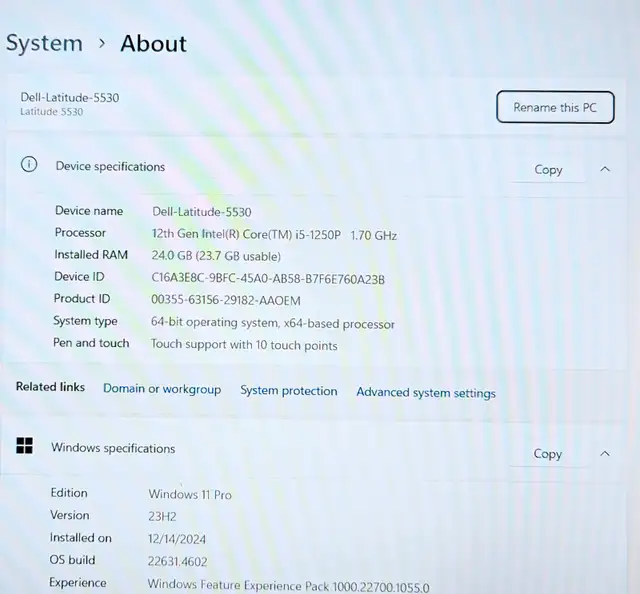The image size is (640, 594).
Task: Select the Latitude 5530 model subtitle
Action: pyautogui.click(x=52, y=112)
